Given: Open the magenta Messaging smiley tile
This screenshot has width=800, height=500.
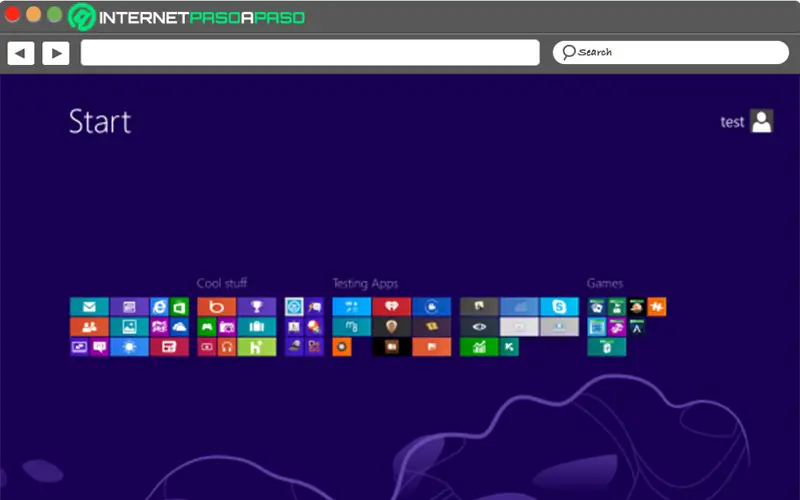Looking at the screenshot, I should [99, 347].
